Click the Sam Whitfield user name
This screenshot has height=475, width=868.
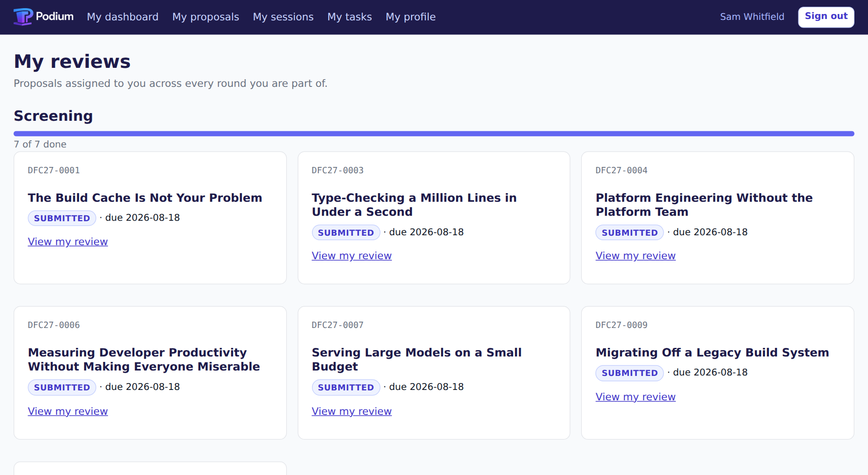coord(752,17)
